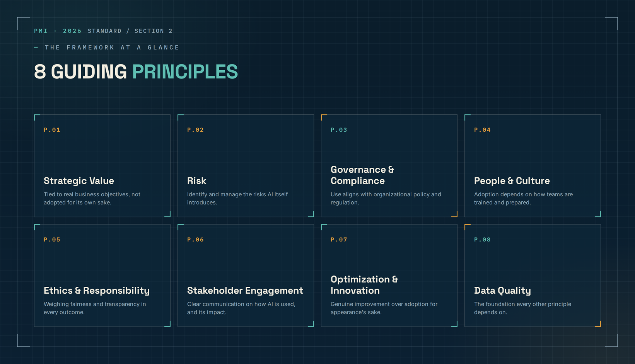Click the Governance & Compliance heading

tap(362, 175)
